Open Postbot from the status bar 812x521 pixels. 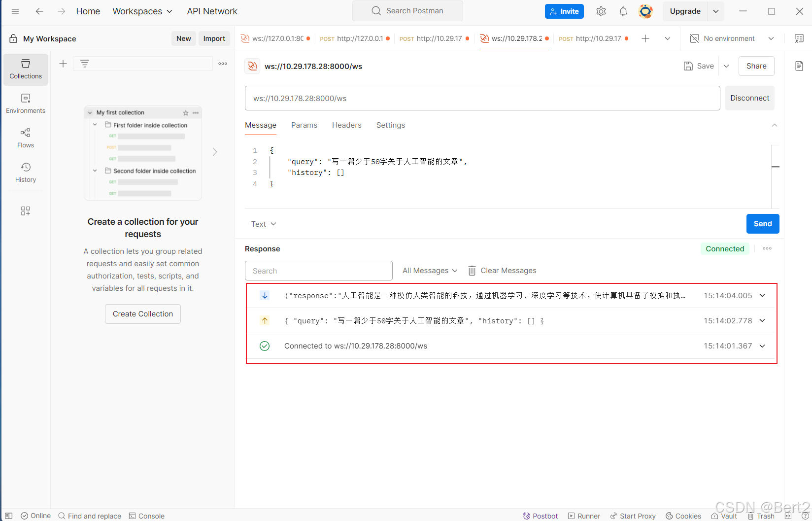[x=541, y=516]
